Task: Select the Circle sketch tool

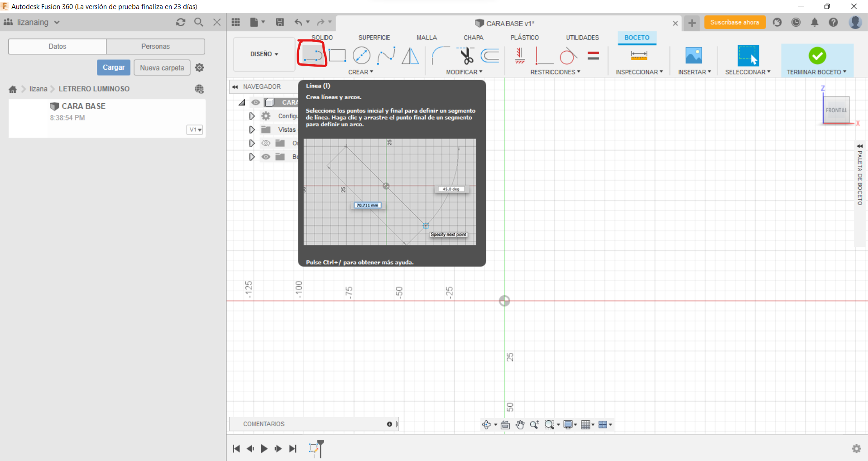Action: (361, 55)
